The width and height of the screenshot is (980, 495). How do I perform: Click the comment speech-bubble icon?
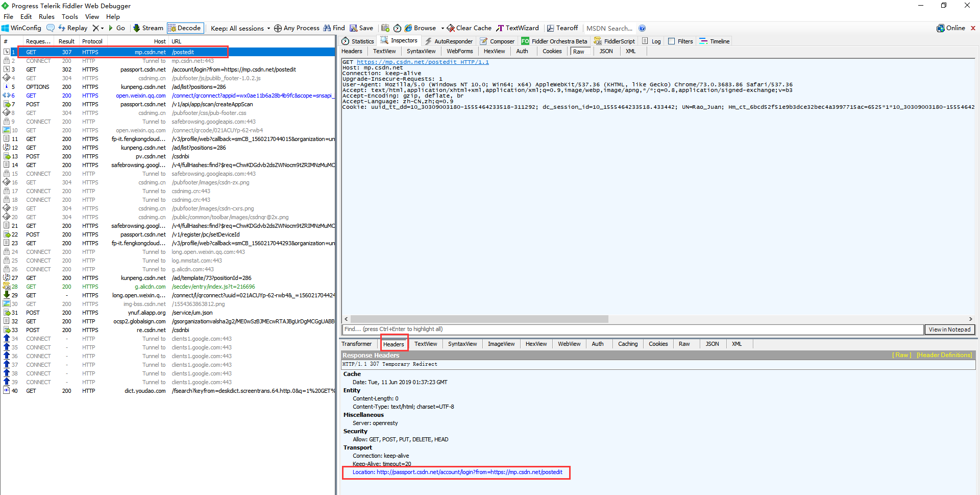point(51,28)
